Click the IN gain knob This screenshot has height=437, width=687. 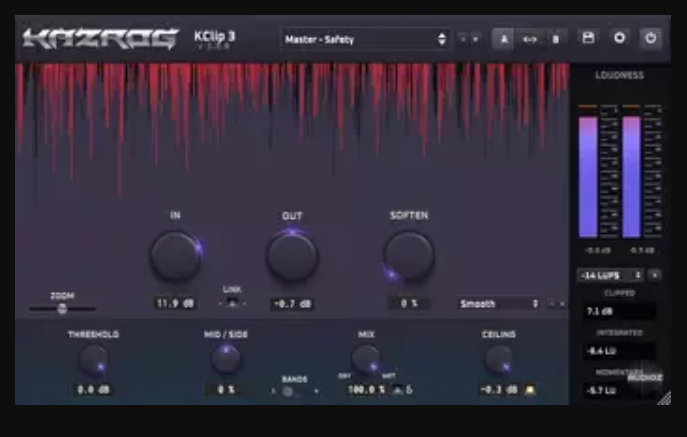(176, 256)
